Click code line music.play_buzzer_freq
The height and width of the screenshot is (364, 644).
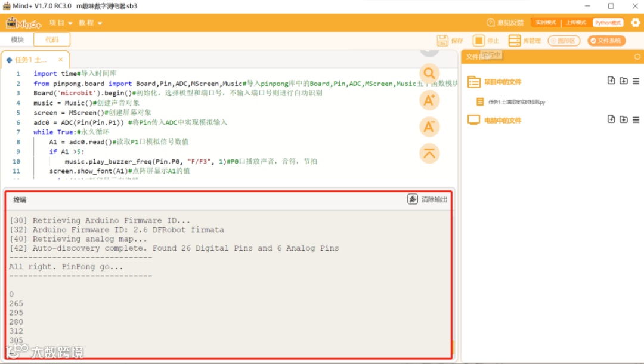tap(191, 162)
